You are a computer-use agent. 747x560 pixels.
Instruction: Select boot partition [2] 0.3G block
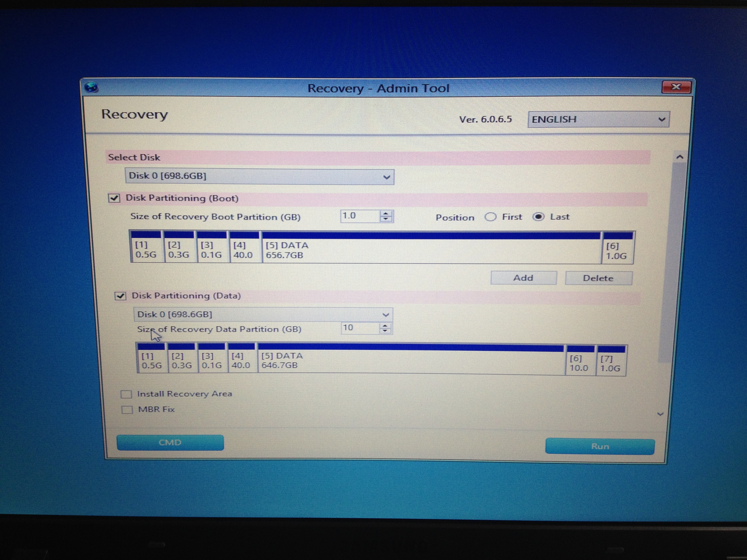coord(179,247)
